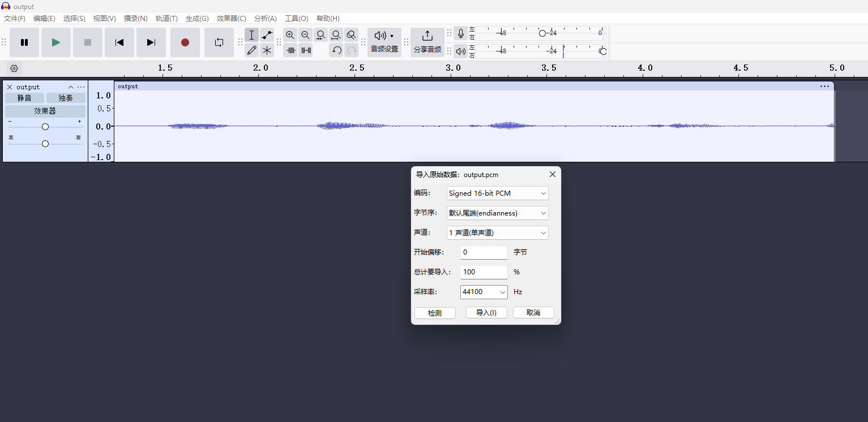Enable solo via the 独奏 button

(65, 97)
